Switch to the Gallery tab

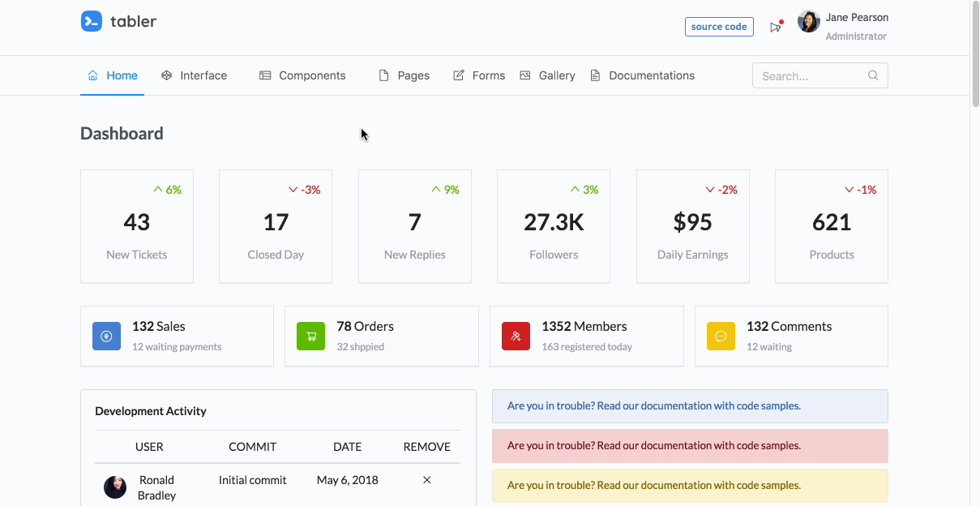coord(547,75)
